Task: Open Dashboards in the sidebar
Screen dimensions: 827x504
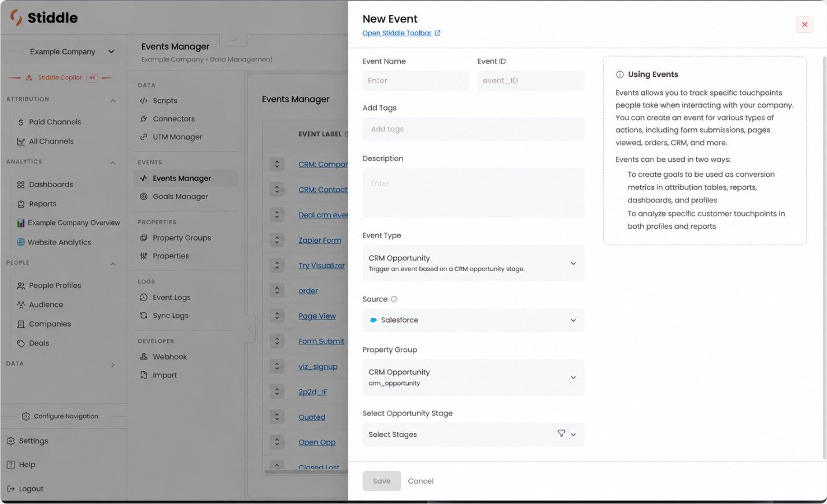Action: 51,184
